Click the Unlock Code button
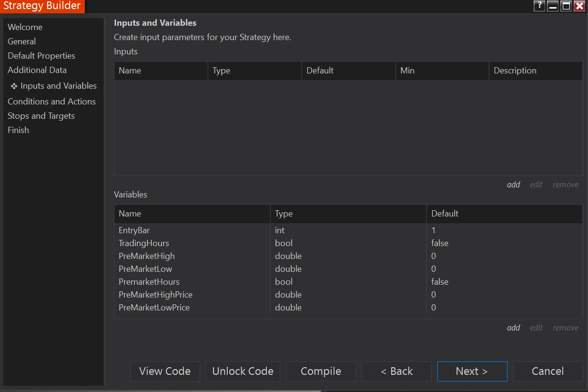588x392 pixels. tap(243, 371)
